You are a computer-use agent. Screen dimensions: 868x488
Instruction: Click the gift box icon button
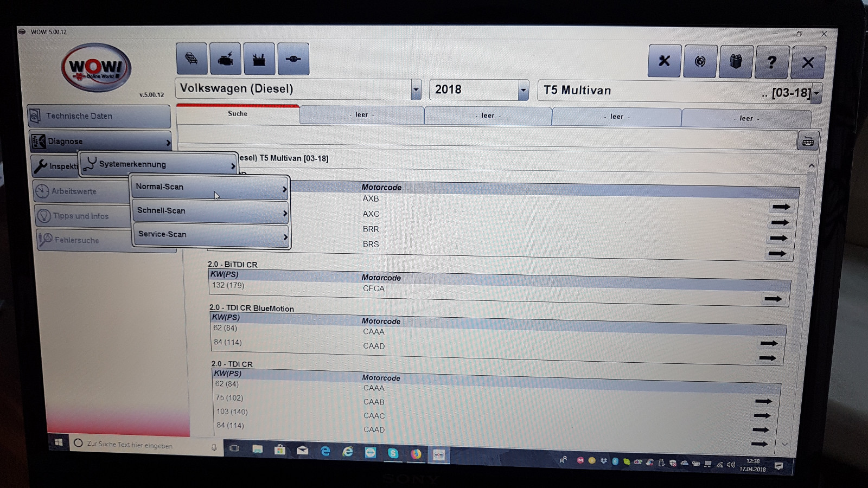point(736,62)
